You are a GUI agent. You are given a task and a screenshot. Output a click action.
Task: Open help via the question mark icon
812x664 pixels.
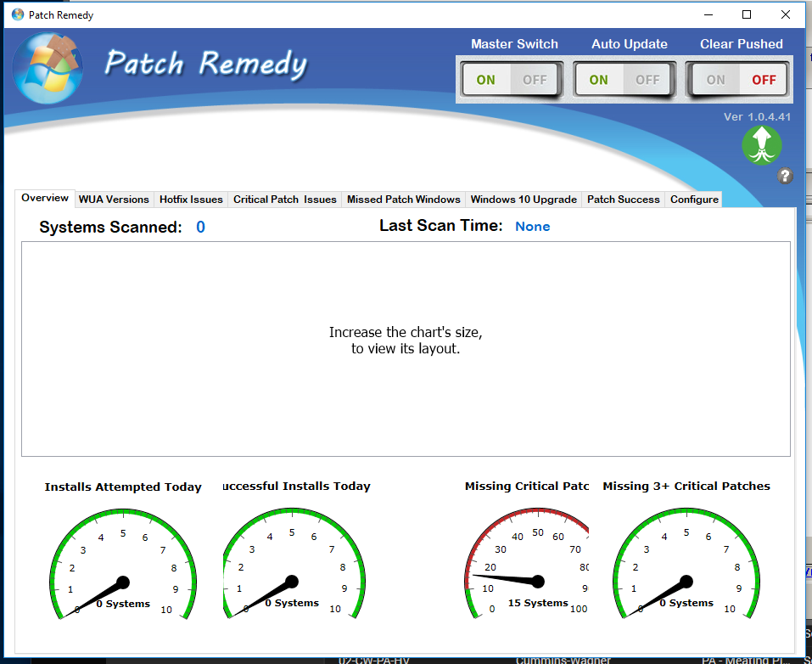tap(785, 176)
